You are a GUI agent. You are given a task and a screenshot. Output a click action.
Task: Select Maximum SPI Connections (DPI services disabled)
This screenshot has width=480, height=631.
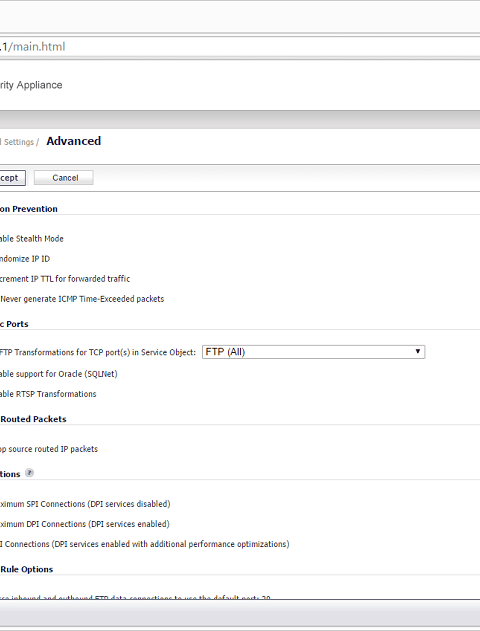tap(85, 504)
